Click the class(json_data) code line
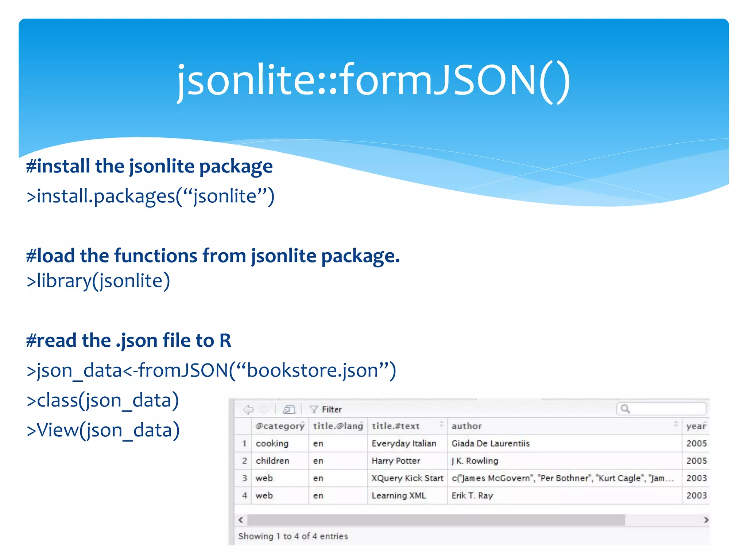747x560 pixels. point(102,400)
